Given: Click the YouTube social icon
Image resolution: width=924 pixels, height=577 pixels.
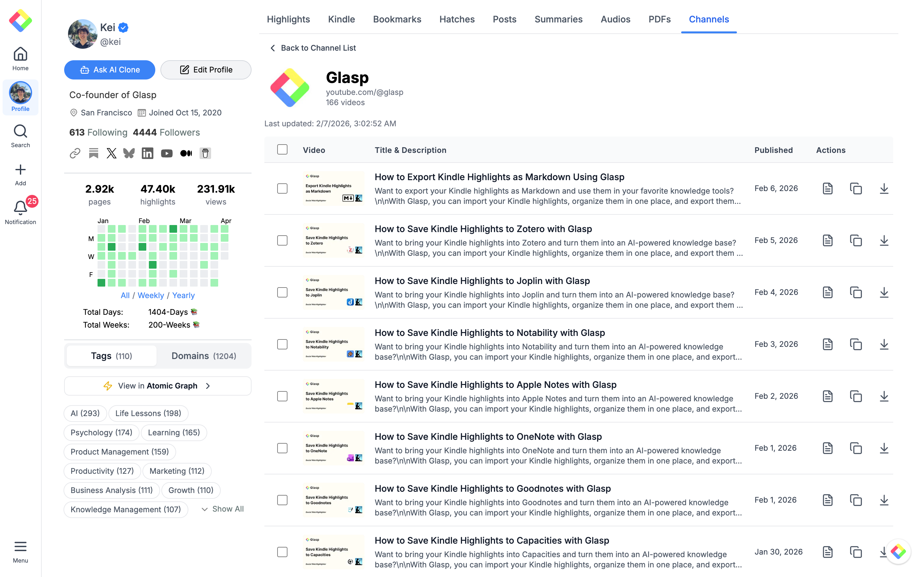Looking at the screenshot, I should (167, 154).
